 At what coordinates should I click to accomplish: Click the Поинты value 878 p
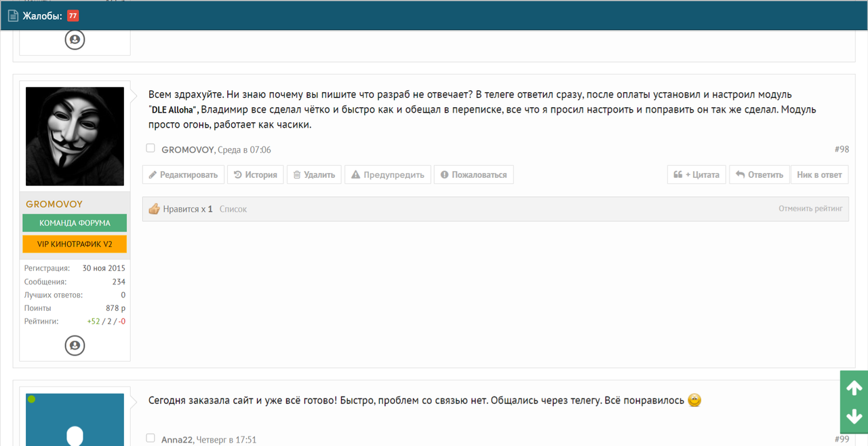115,308
